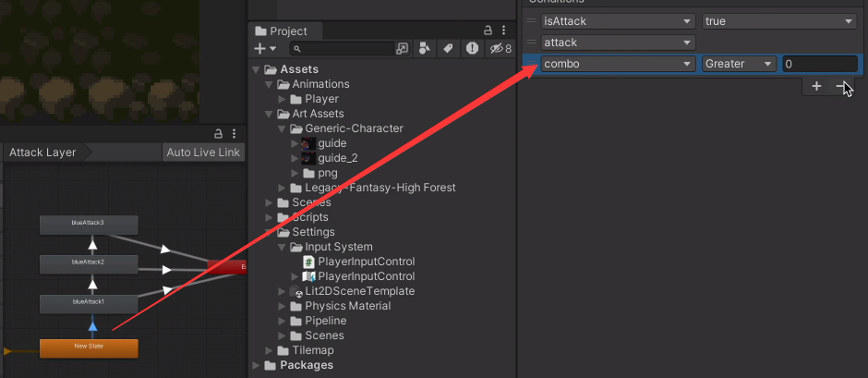Expand the Player folder
868x378 pixels.
(282, 99)
